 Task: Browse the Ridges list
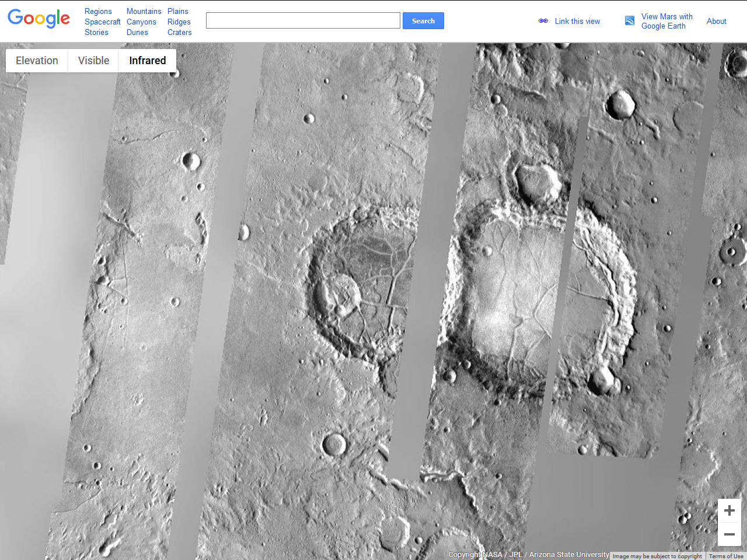pyautogui.click(x=179, y=22)
